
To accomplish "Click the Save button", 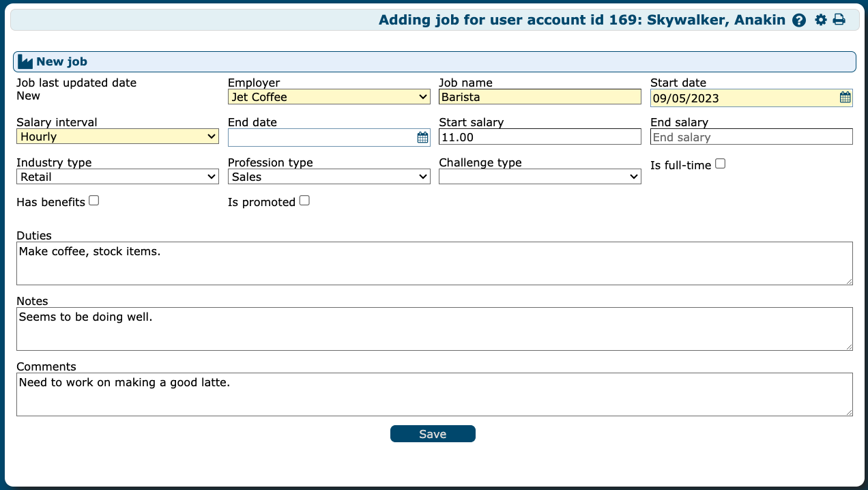I will tap(433, 433).
